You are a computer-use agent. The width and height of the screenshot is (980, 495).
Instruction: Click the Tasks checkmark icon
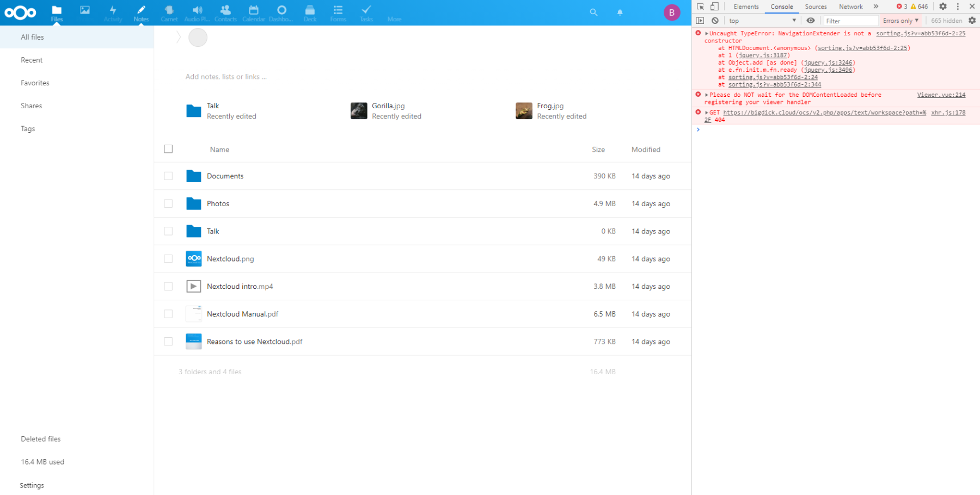(x=366, y=13)
